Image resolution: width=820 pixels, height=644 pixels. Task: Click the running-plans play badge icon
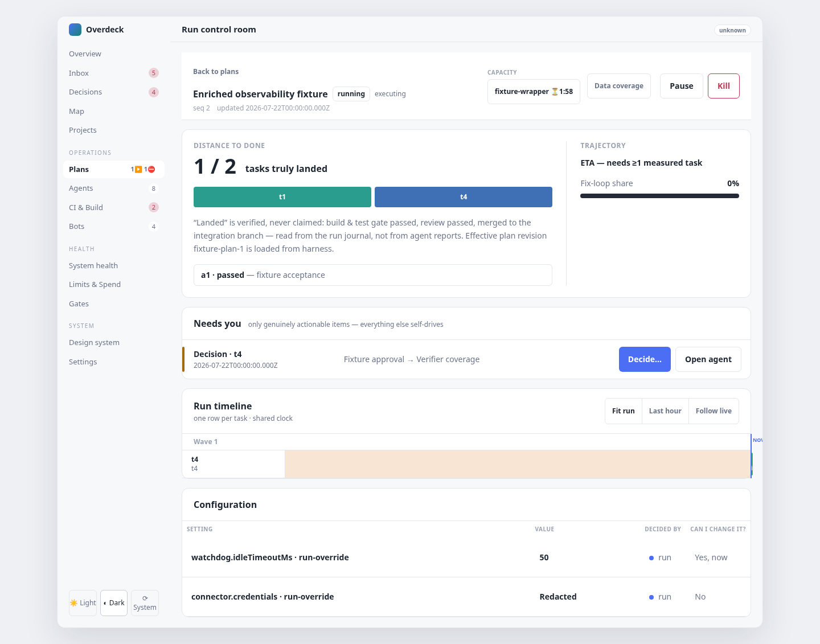138,169
